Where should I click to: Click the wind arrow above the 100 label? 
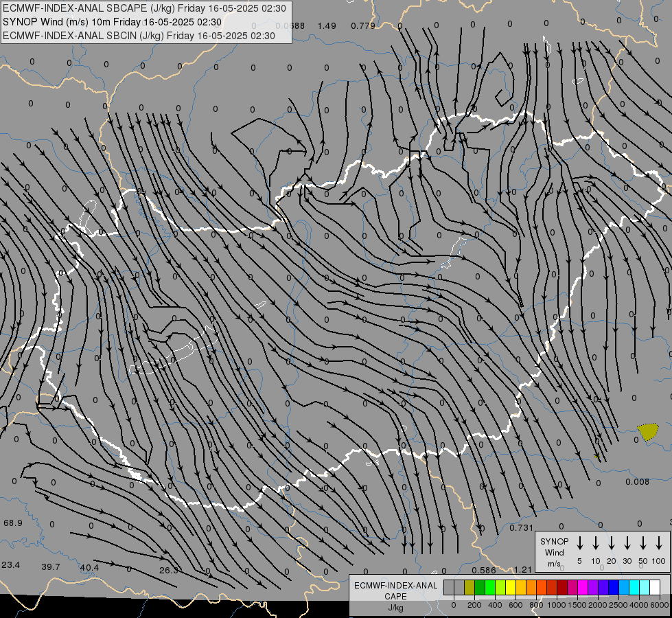[659, 543]
